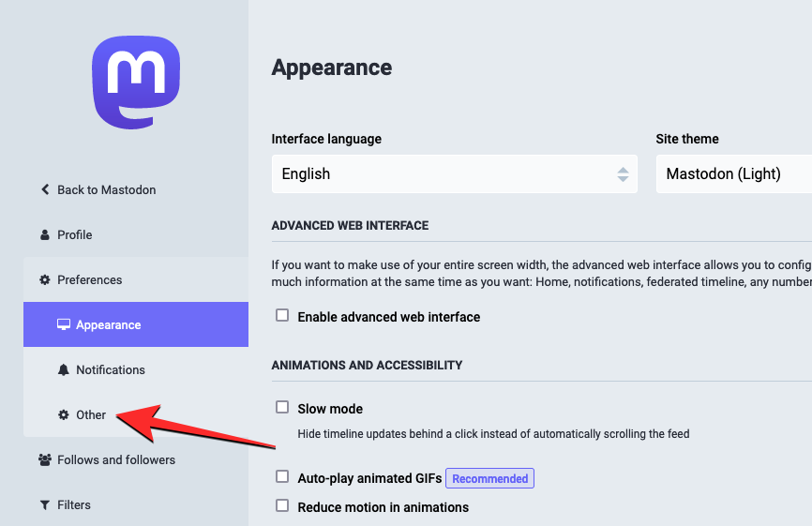This screenshot has width=812, height=526.
Task: Open the Follows and followers page
Action: [x=116, y=459]
